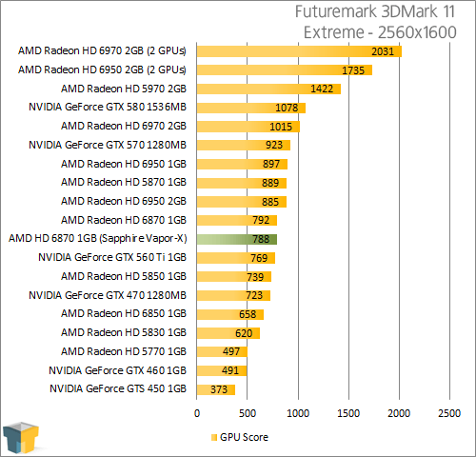Click the GPU Score legend label
This screenshot has width=476, height=457.
244,437
